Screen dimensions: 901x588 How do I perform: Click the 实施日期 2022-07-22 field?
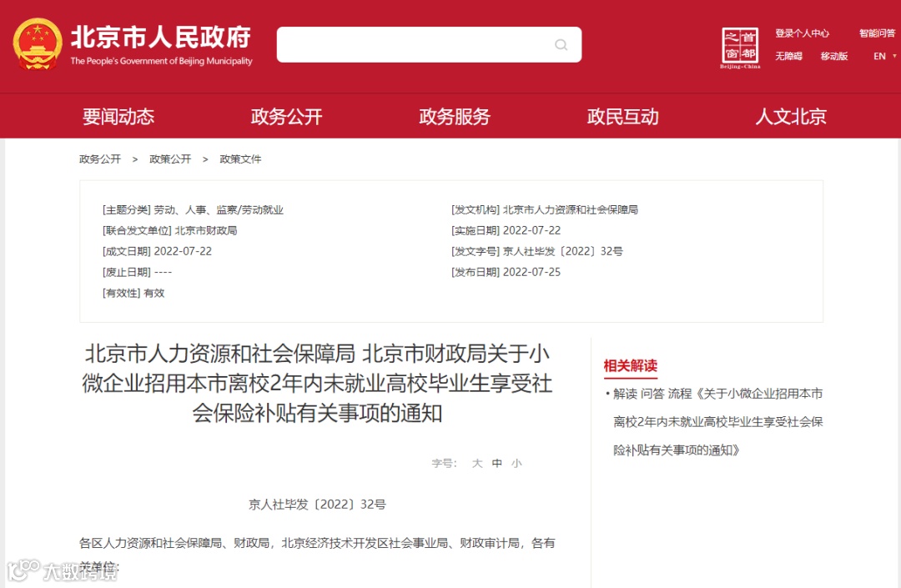click(x=506, y=231)
